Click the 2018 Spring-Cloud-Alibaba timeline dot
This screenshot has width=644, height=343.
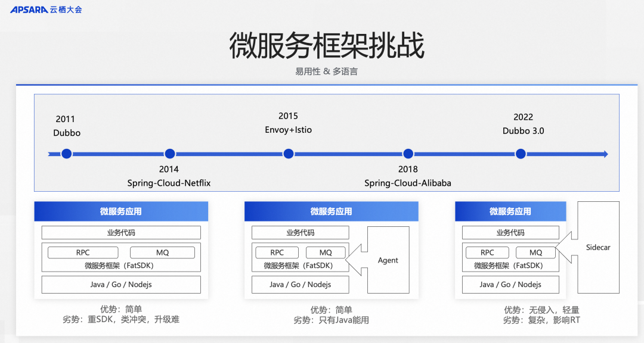click(x=408, y=154)
